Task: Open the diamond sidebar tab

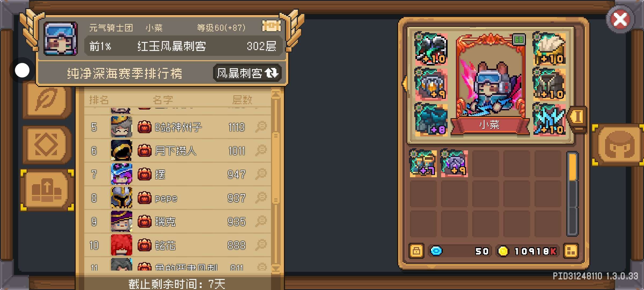Action: tap(47, 144)
